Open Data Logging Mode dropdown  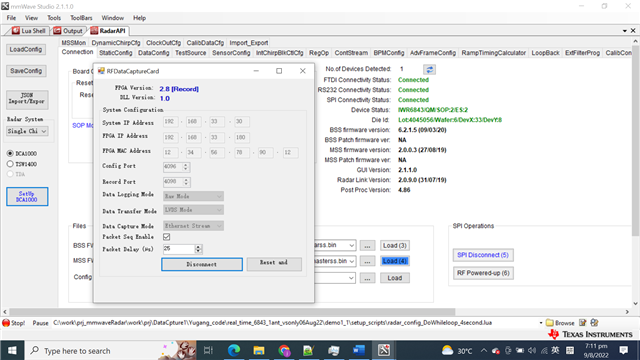[193, 196]
